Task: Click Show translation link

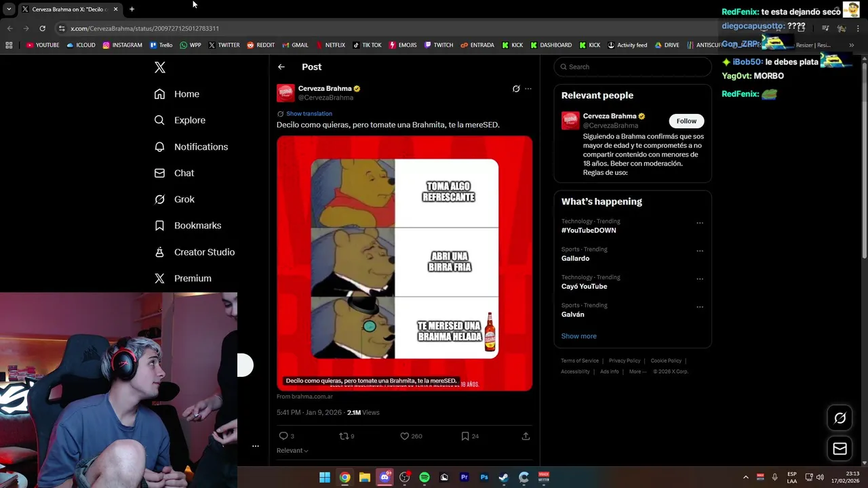Action: point(309,114)
